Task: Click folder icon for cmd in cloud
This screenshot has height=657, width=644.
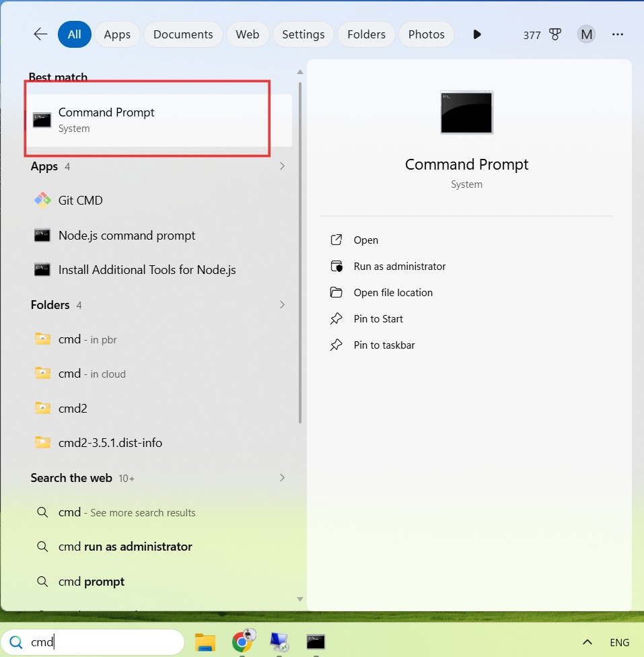Action: point(42,372)
